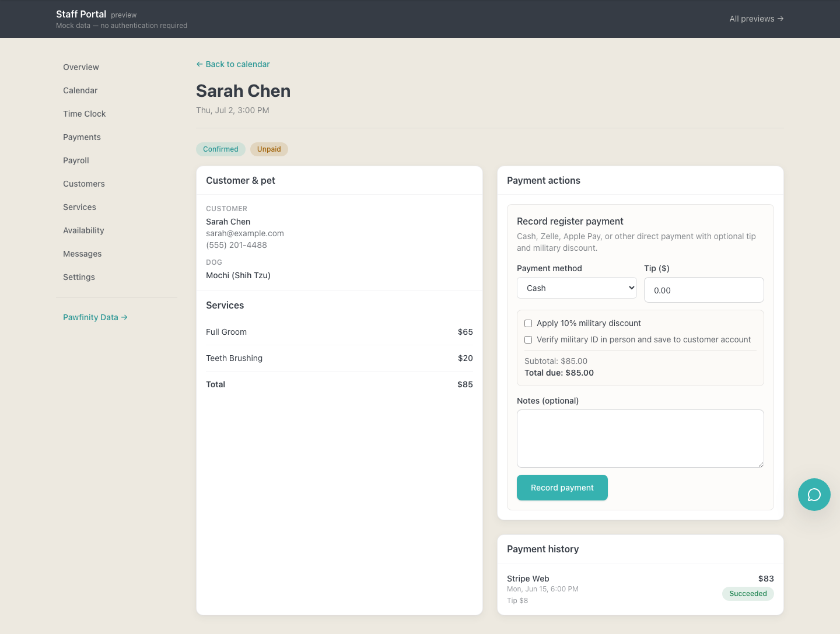Click the Back to calendar link
Viewport: 840px width, 634px height.
pos(233,64)
